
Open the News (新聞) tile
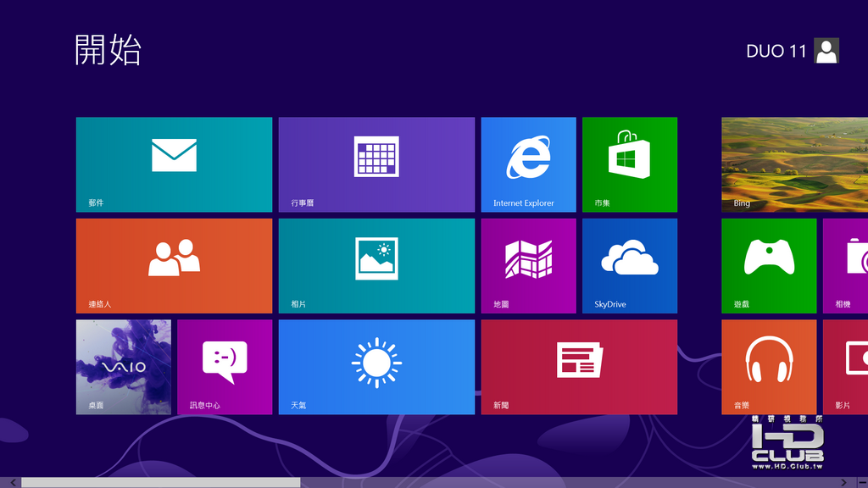coord(579,367)
